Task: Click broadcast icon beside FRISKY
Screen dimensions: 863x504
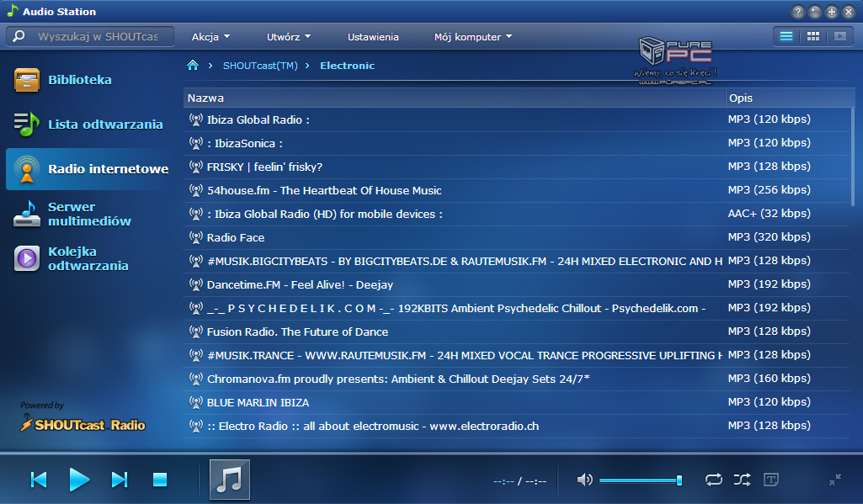Action: tap(196, 166)
